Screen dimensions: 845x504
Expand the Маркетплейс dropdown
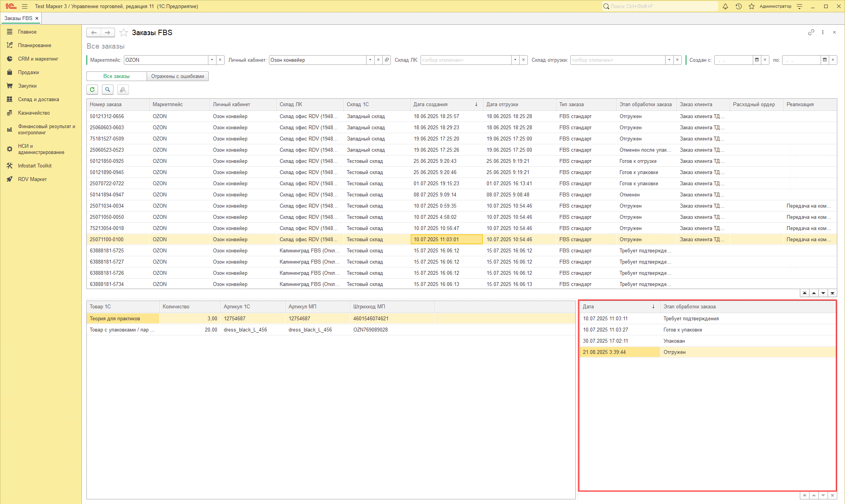(212, 60)
